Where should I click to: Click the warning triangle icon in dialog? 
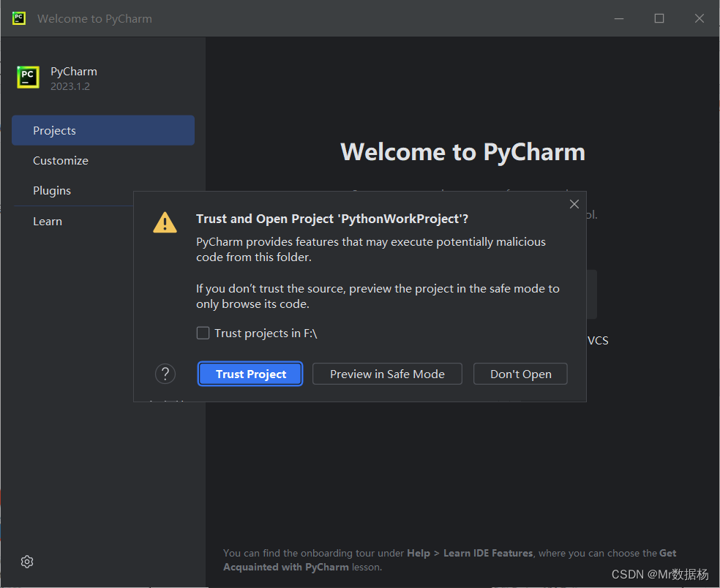165,222
